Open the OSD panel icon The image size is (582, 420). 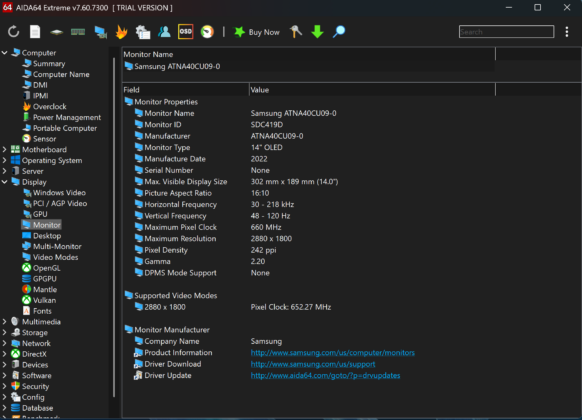(186, 32)
